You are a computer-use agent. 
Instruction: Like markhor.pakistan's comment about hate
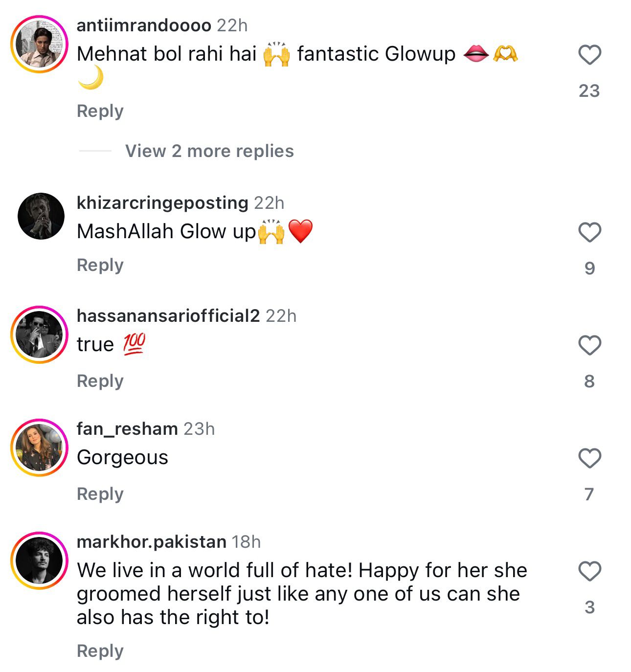click(x=589, y=572)
